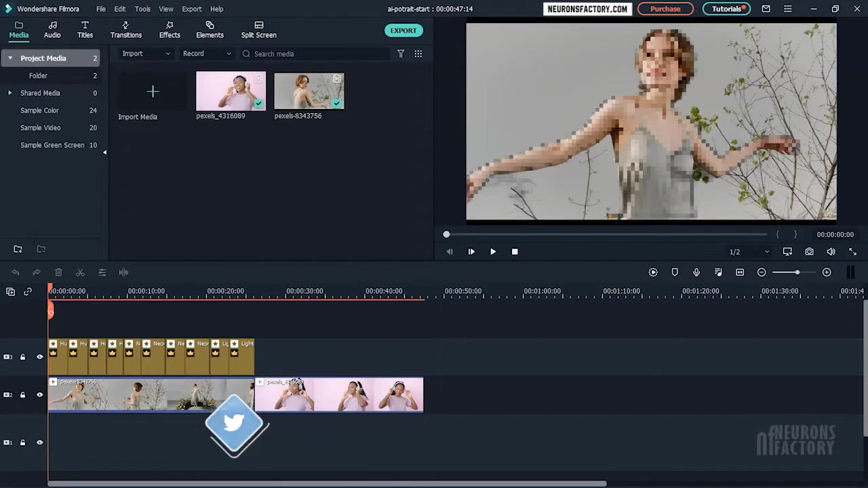The width and height of the screenshot is (868, 488).
Task: Open the Tools menu
Action: coord(142,9)
